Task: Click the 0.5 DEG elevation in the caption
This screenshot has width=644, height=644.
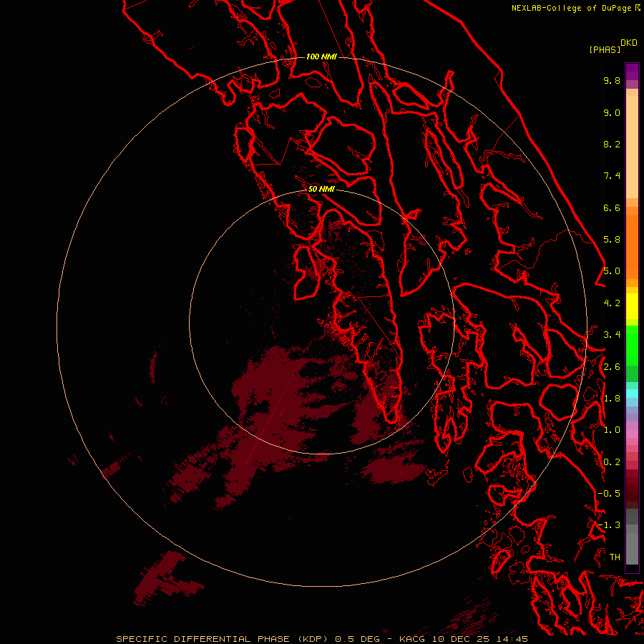Action: 357,639
